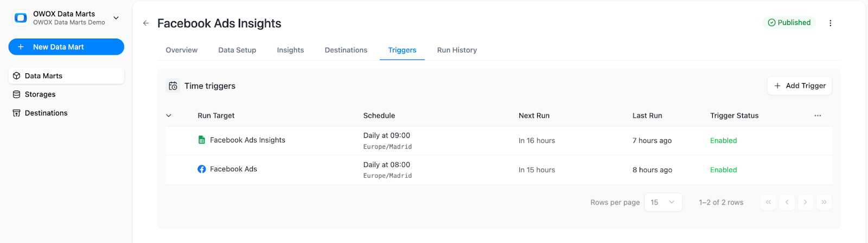This screenshot has height=243, width=868.
Task: Click 7 hours ago last run cell
Action: 652,140
